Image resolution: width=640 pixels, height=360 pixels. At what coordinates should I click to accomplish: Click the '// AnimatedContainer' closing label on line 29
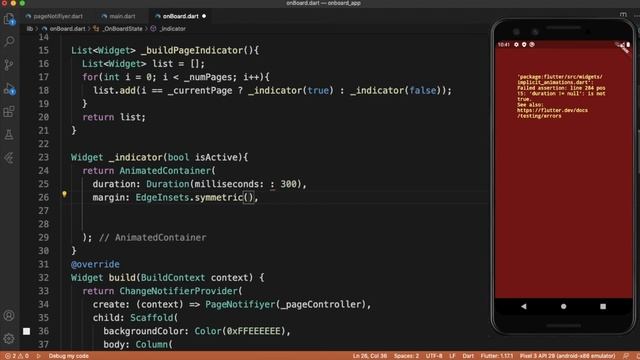point(152,238)
